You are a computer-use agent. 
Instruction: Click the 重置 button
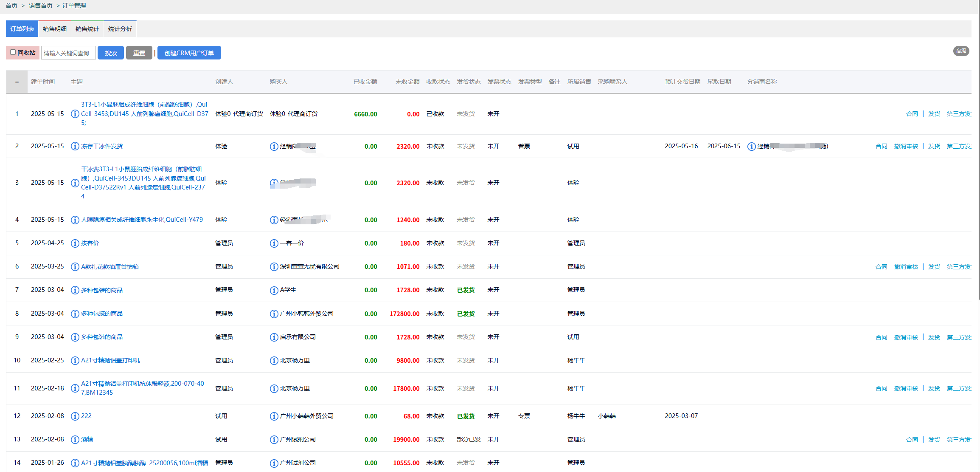click(139, 53)
